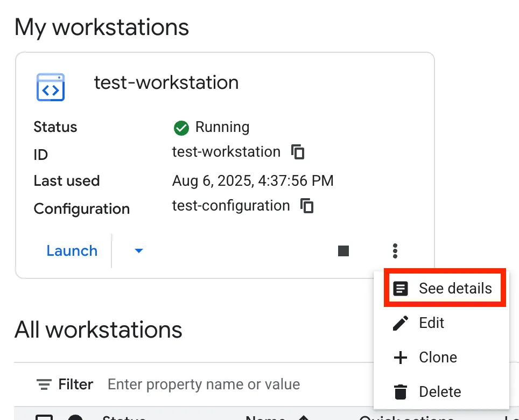Open the three-dot more actions menu

[x=396, y=251]
